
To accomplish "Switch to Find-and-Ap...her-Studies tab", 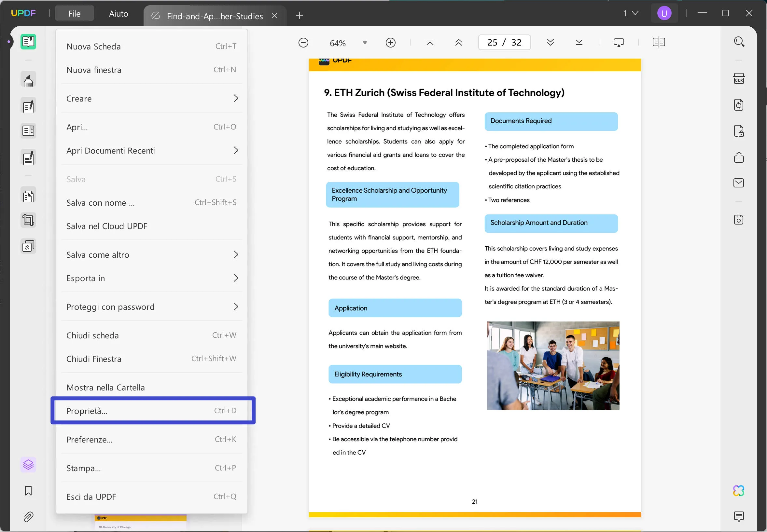I will pyautogui.click(x=215, y=16).
